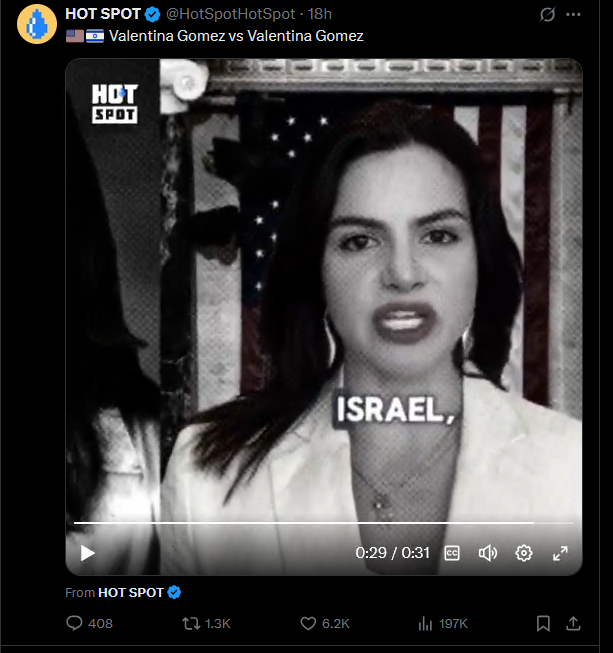Share the post via upload icon

[573, 623]
